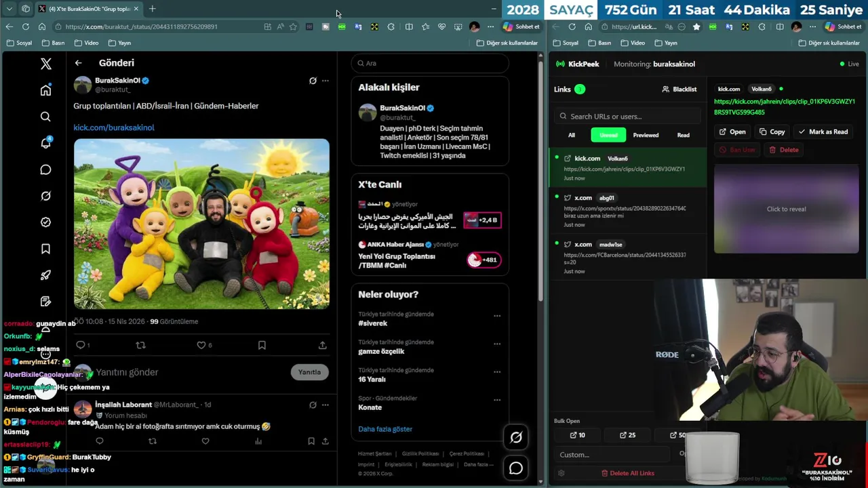Repost the Teletubbies post

point(140,345)
